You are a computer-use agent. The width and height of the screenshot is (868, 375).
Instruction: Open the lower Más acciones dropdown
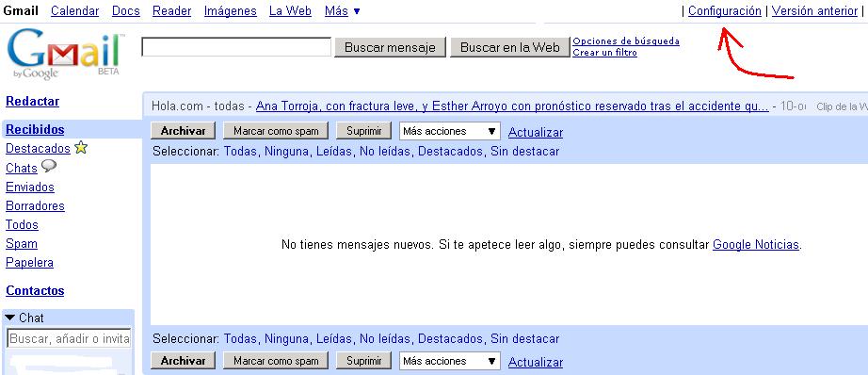(449, 361)
